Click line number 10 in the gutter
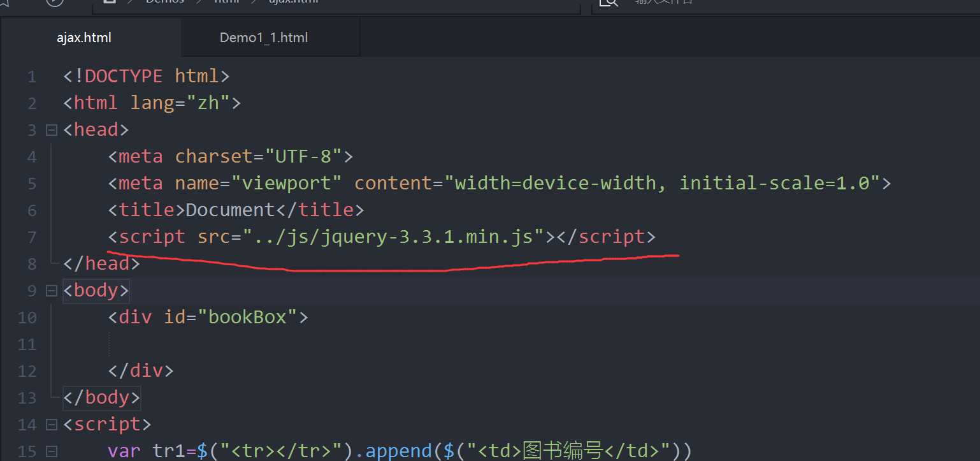 (x=27, y=318)
